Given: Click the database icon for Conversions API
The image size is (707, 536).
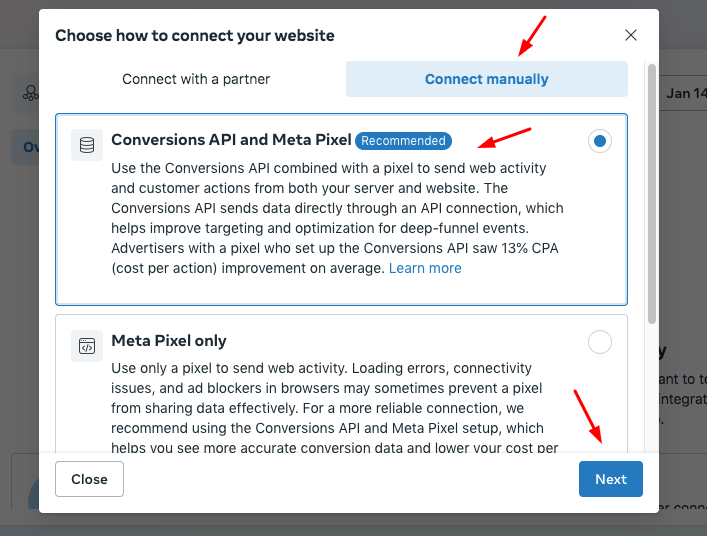Looking at the screenshot, I should pos(87,145).
